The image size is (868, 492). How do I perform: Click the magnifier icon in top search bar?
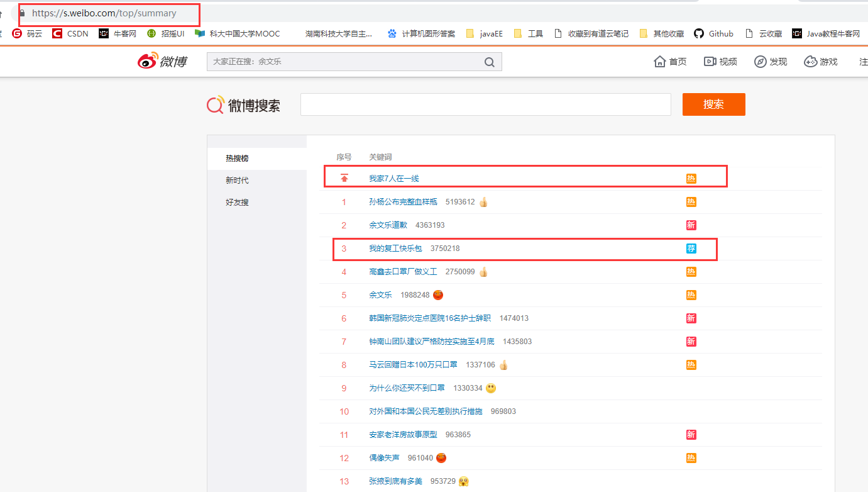(490, 62)
